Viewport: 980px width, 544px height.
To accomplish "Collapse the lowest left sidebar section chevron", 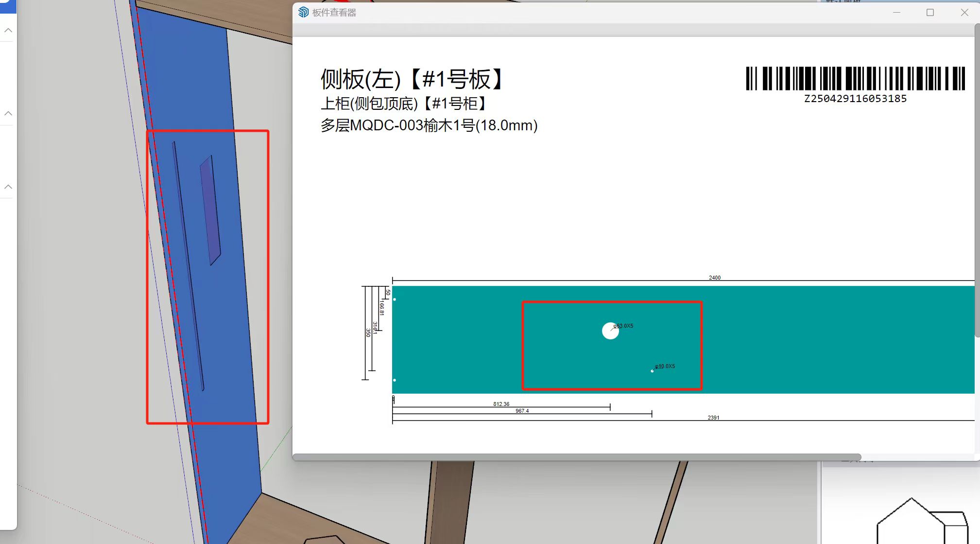I will point(8,187).
